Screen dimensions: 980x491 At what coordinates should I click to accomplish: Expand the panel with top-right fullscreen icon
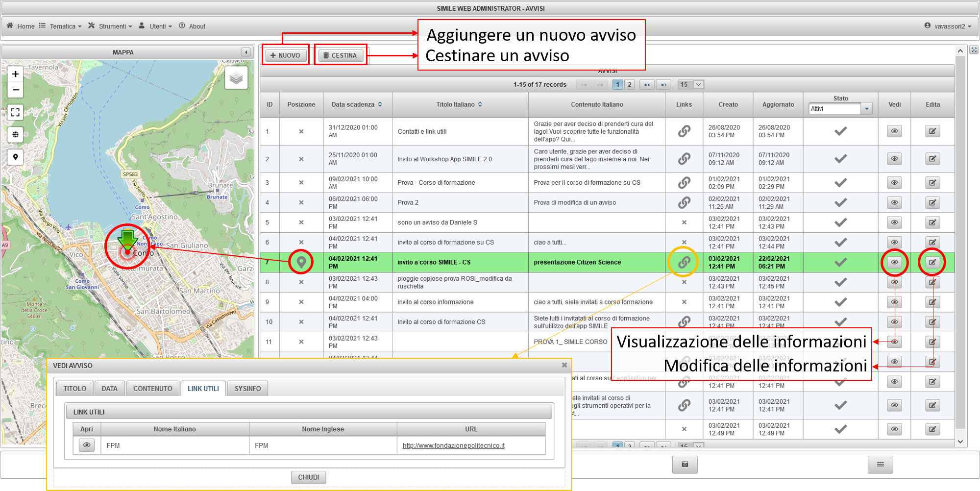coord(974,49)
